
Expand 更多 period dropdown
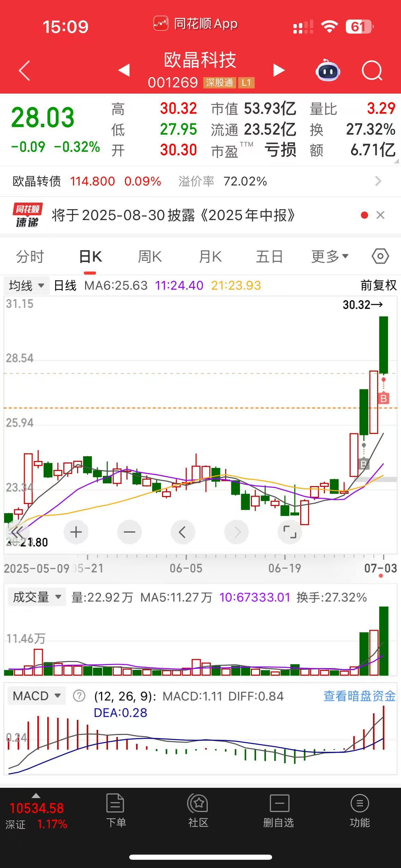(330, 256)
